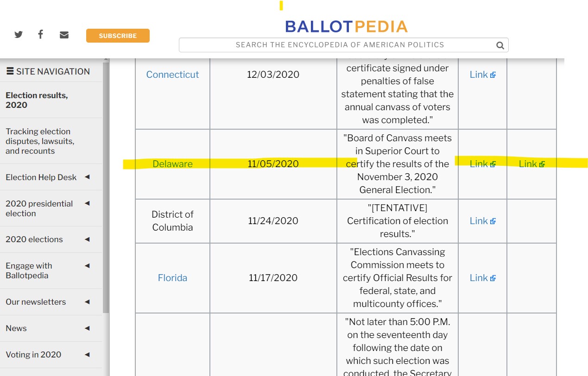The height and width of the screenshot is (376, 588).
Task: Open Ballotpedia's Facebook page icon
Action: [x=41, y=34]
